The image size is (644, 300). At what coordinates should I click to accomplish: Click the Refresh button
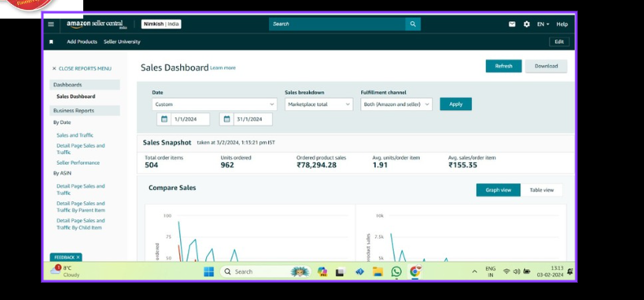point(504,66)
